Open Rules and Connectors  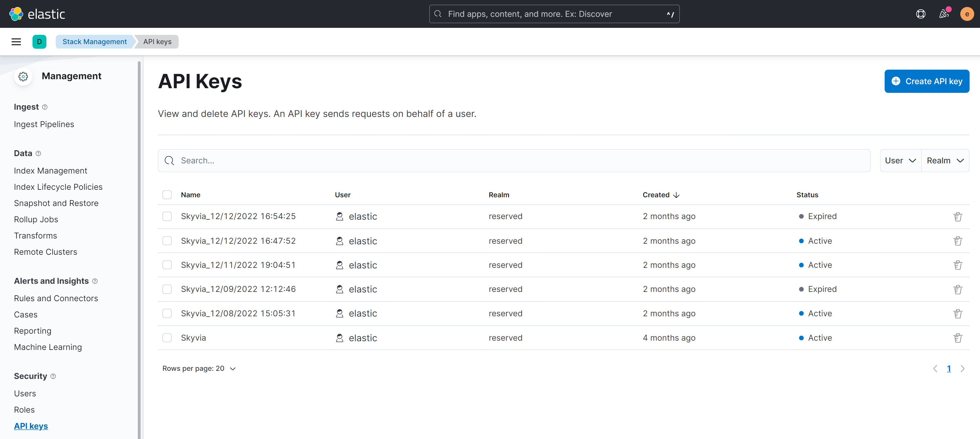(x=56, y=299)
